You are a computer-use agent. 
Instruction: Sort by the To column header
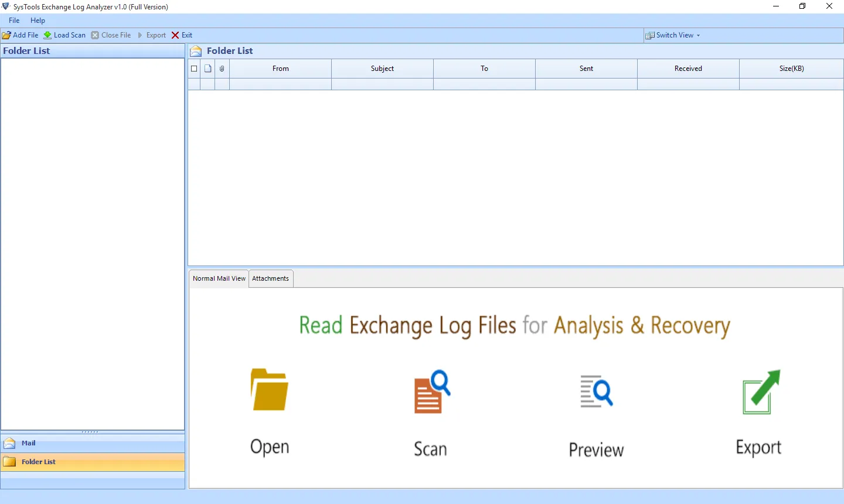click(484, 69)
